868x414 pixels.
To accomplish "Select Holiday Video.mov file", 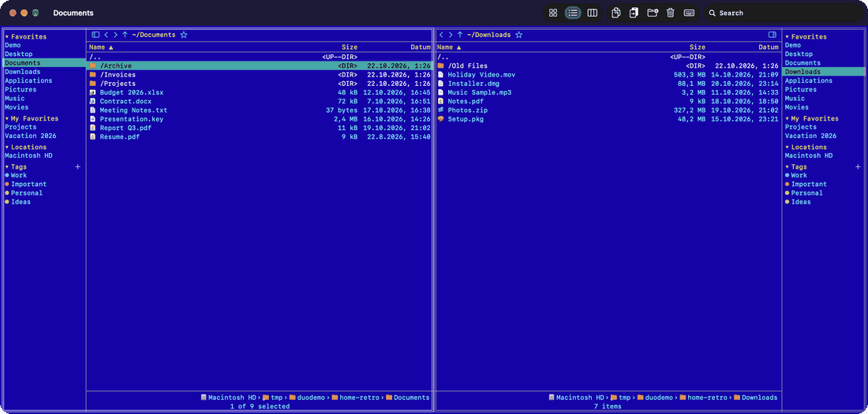I will (x=608, y=75).
